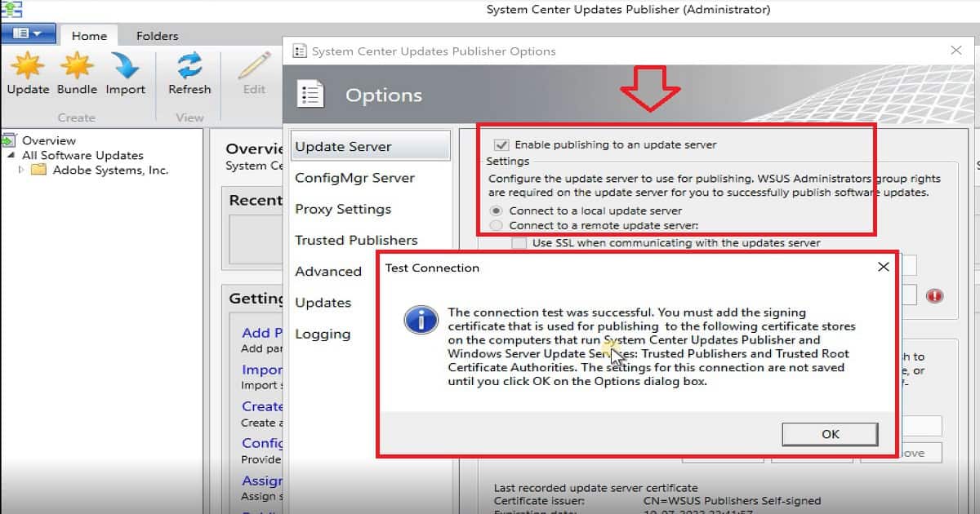Close the Test Connection dialog with X
This screenshot has height=514, width=980.
click(883, 267)
